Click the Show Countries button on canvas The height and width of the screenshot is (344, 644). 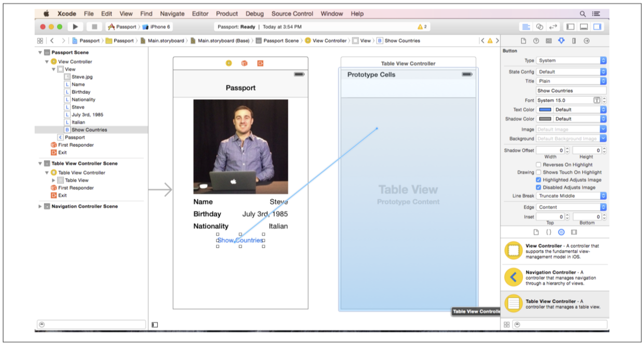tap(240, 240)
